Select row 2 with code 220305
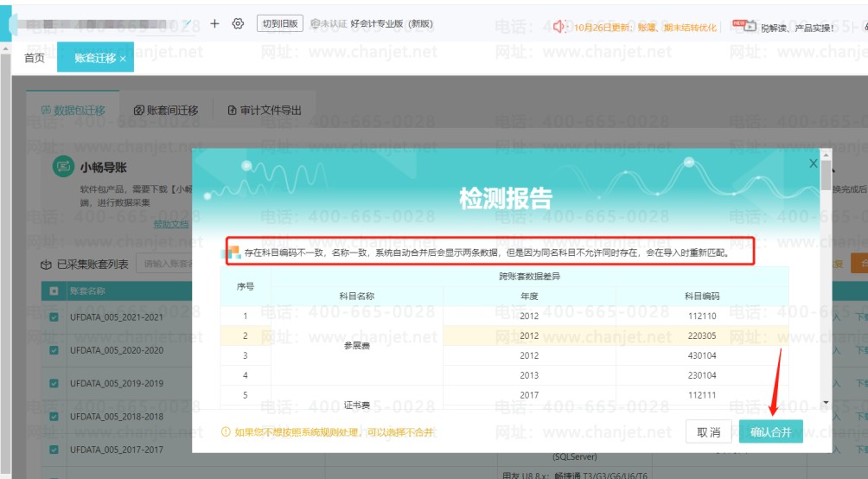The width and height of the screenshot is (868, 479). [x=504, y=335]
